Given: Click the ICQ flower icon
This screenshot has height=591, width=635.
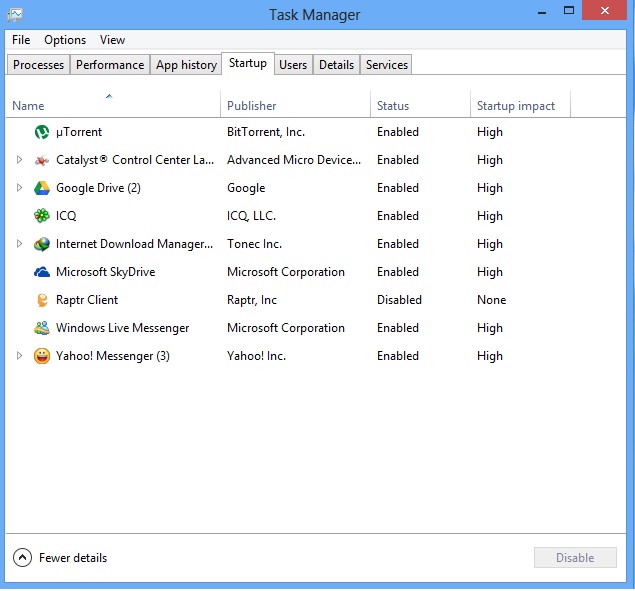Looking at the screenshot, I should pos(42,216).
